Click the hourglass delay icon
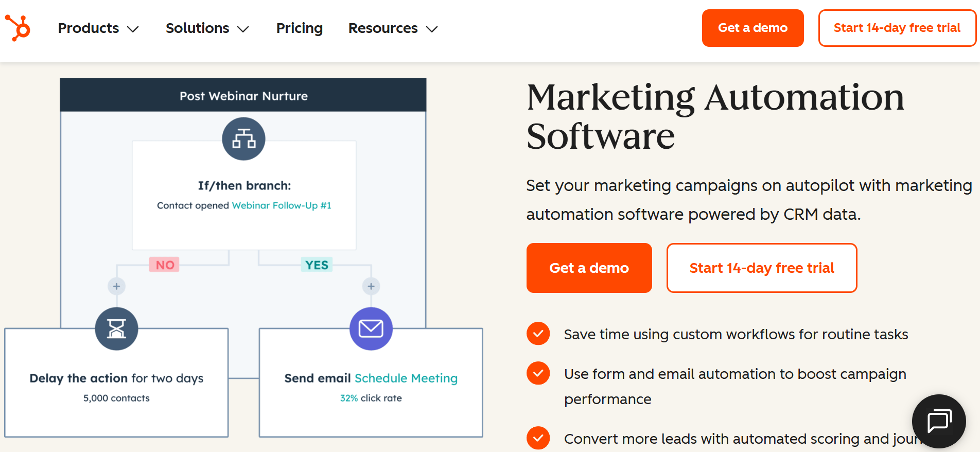The image size is (980, 452). [x=116, y=328]
